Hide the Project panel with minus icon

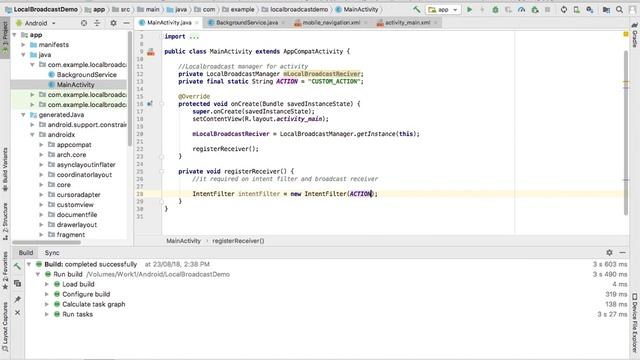[126, 23]
